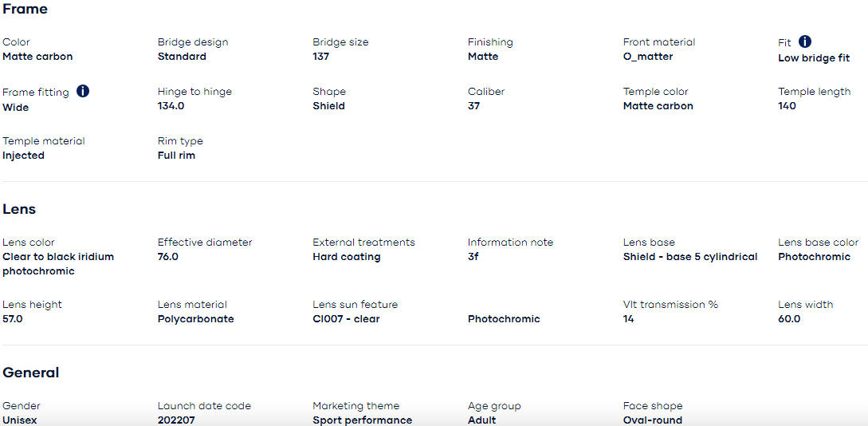Image resolution: width=868 pixels, height=426 pixels.
Task: Click the Vlt transmission % label
Action: [670, 304]
